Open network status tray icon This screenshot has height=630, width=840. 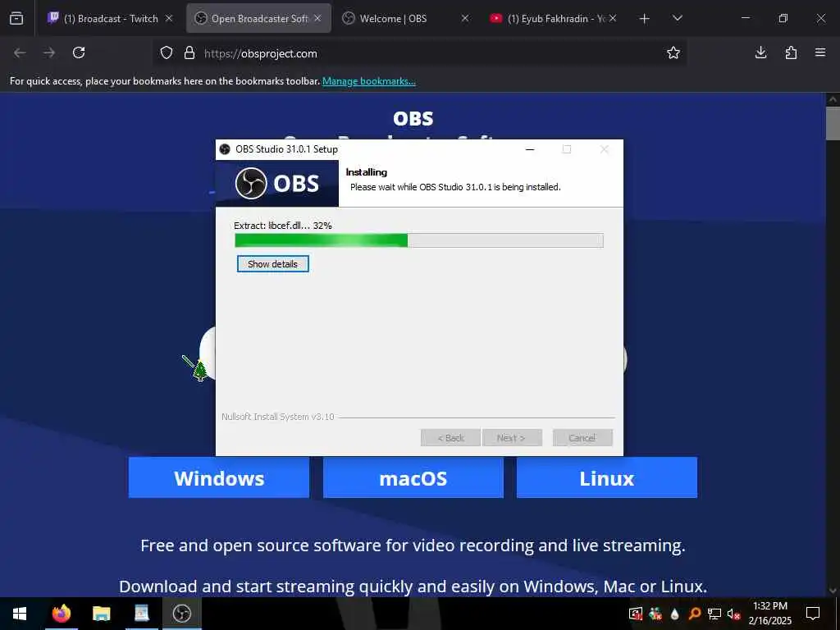click(714, 614)
